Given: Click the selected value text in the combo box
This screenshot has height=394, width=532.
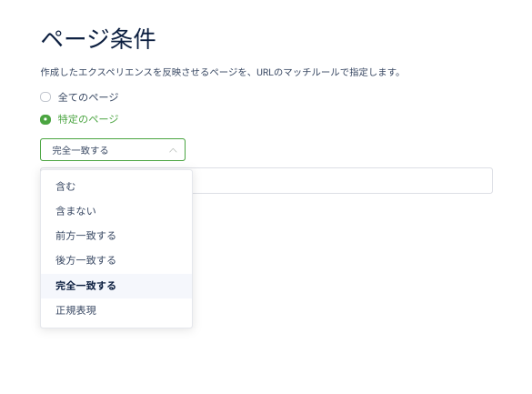Looking at the screenshot, I should point(80,150).
